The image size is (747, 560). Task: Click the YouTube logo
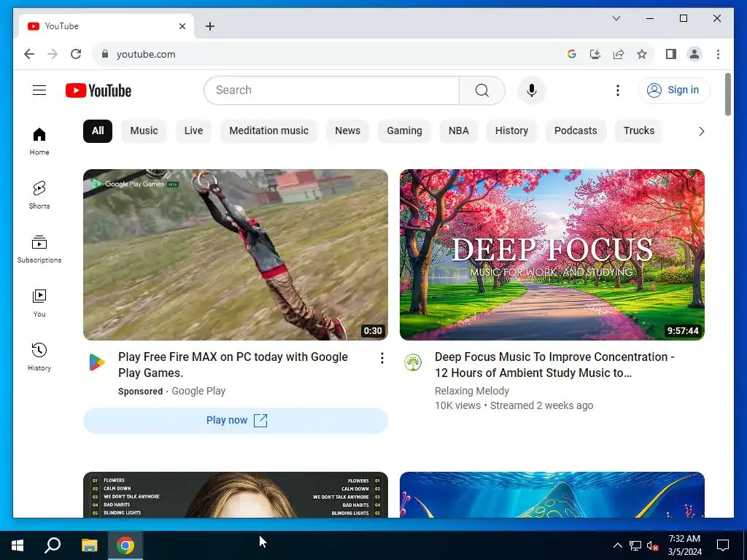(x=98, y=90)
